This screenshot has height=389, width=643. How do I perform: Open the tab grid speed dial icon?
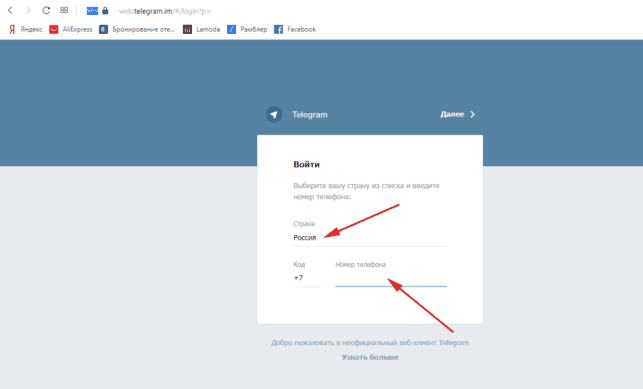(64, 10)
